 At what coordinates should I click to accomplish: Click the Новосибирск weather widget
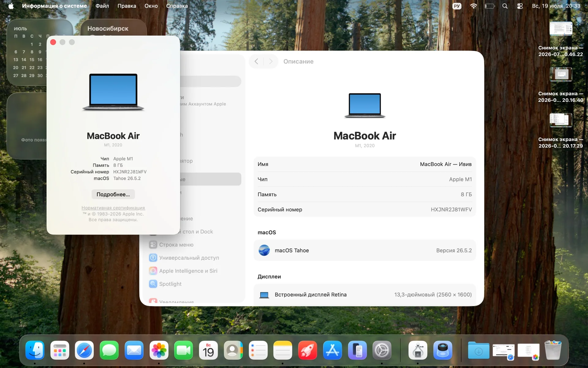click(114, 27)
